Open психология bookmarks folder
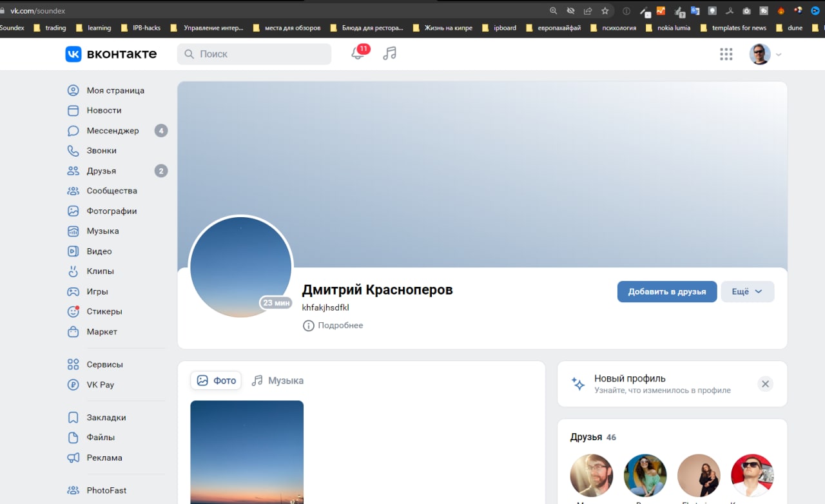The image size is (825, 504). click(x=614, y=28)
